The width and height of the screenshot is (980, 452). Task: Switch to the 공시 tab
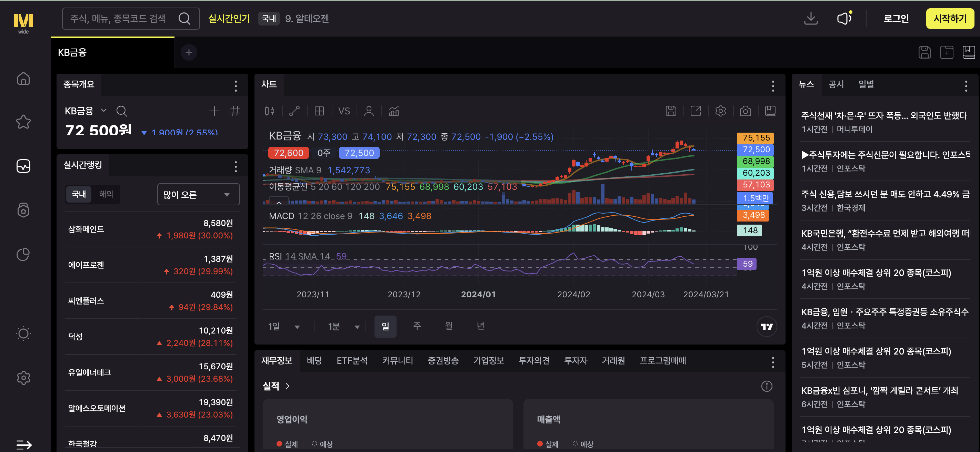tap(836, 84)
